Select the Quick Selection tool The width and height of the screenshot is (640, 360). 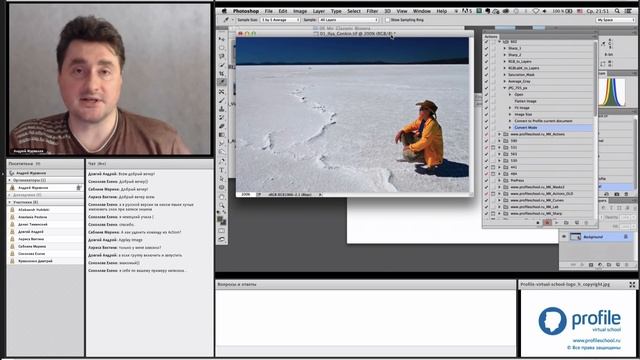point(222,65)
